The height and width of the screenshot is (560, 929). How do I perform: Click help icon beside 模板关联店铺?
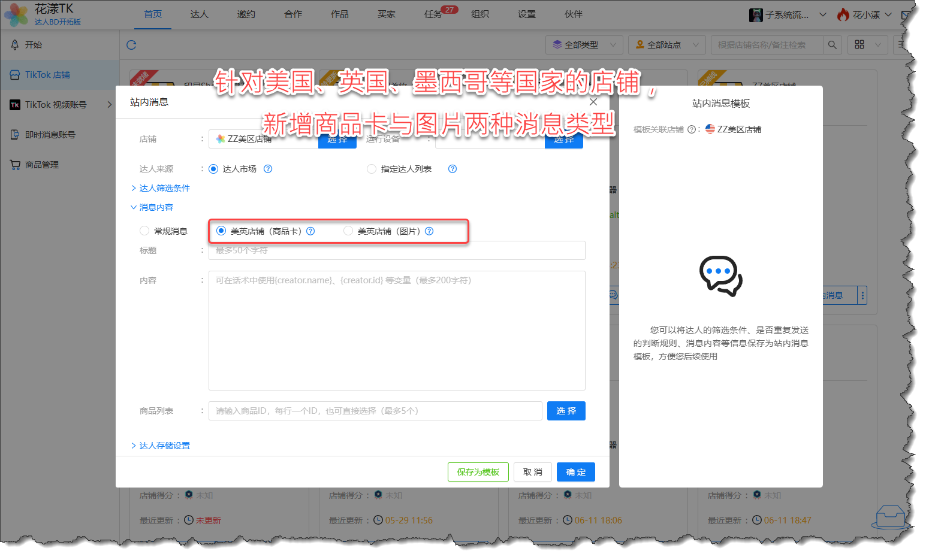691,129
